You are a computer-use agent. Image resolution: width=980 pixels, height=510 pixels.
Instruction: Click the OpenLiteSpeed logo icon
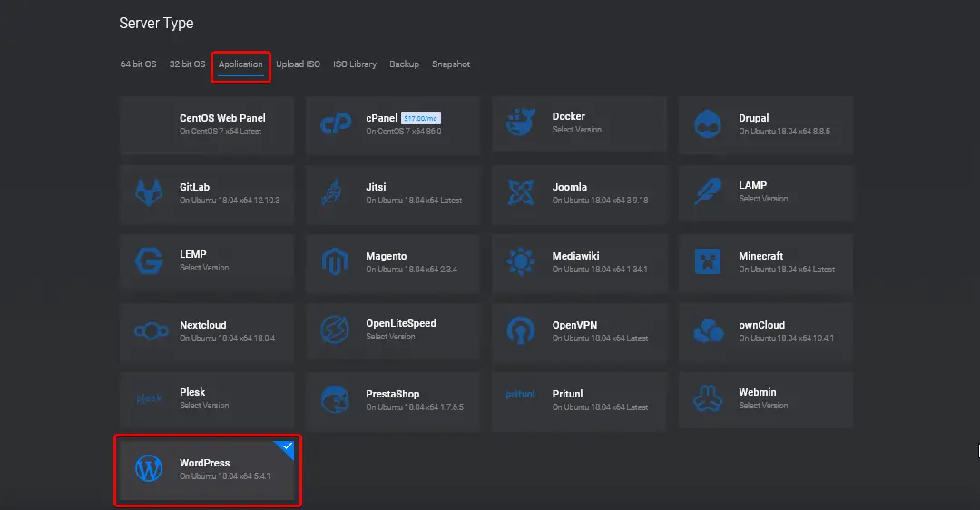(334, 329)
